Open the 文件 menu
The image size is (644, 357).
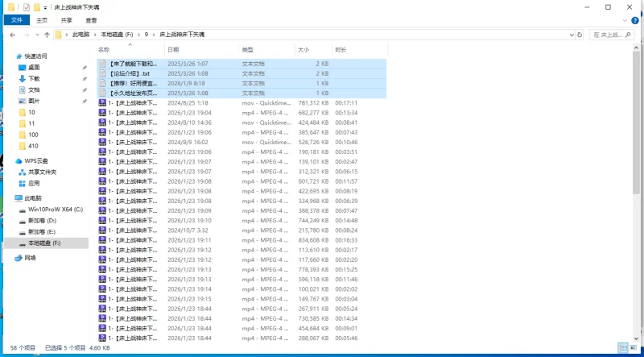16,19
